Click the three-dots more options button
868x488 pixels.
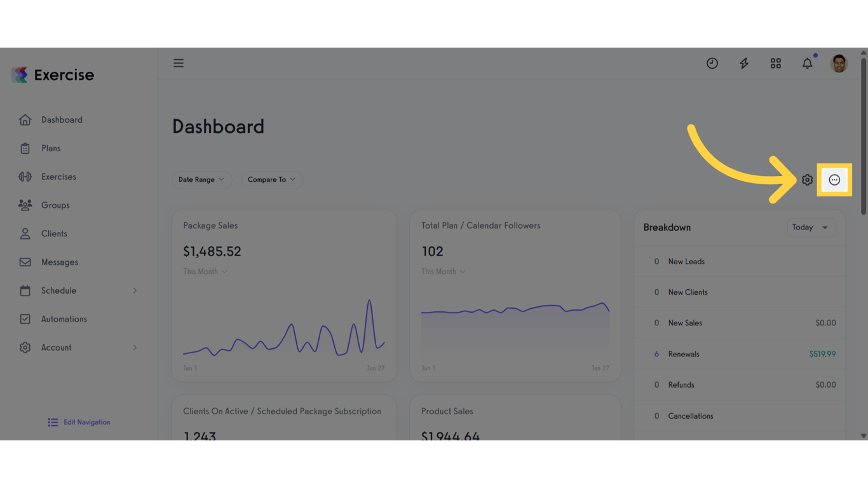pos(834,180)
